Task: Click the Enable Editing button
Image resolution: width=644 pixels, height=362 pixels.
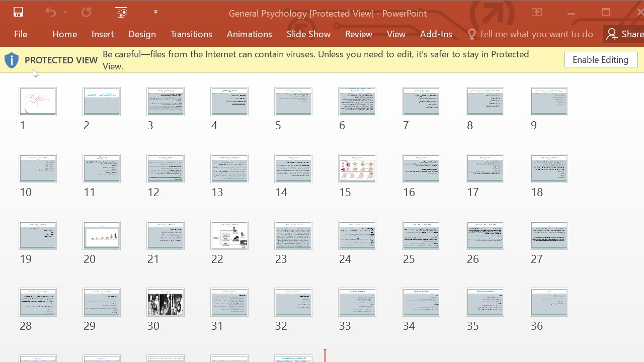Action: [601, 60]
